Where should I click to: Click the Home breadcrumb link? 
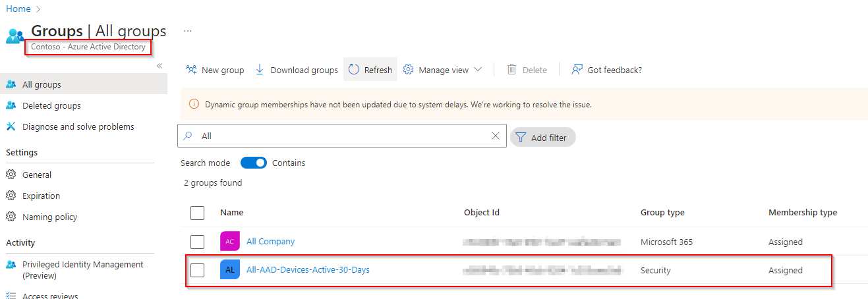18,9
